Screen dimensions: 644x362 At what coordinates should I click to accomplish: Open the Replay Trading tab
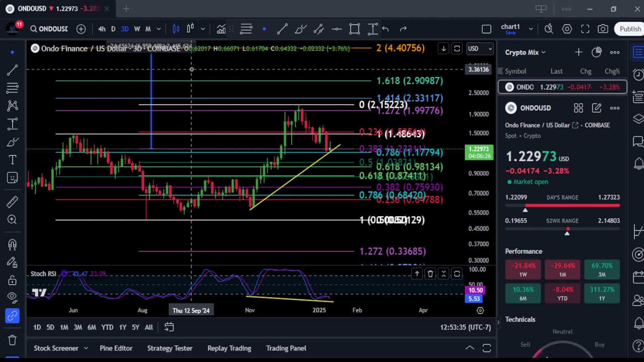(x=229, y=348)
